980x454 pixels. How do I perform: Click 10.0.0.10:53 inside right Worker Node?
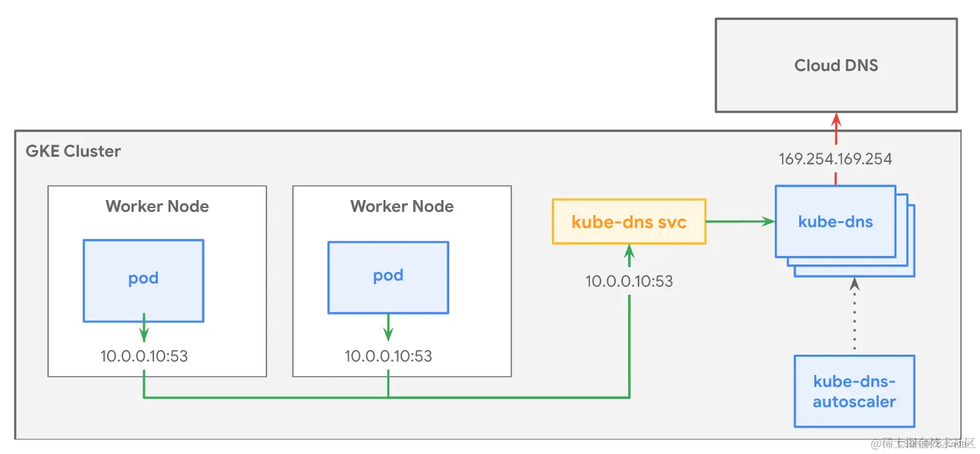(389, 357)
